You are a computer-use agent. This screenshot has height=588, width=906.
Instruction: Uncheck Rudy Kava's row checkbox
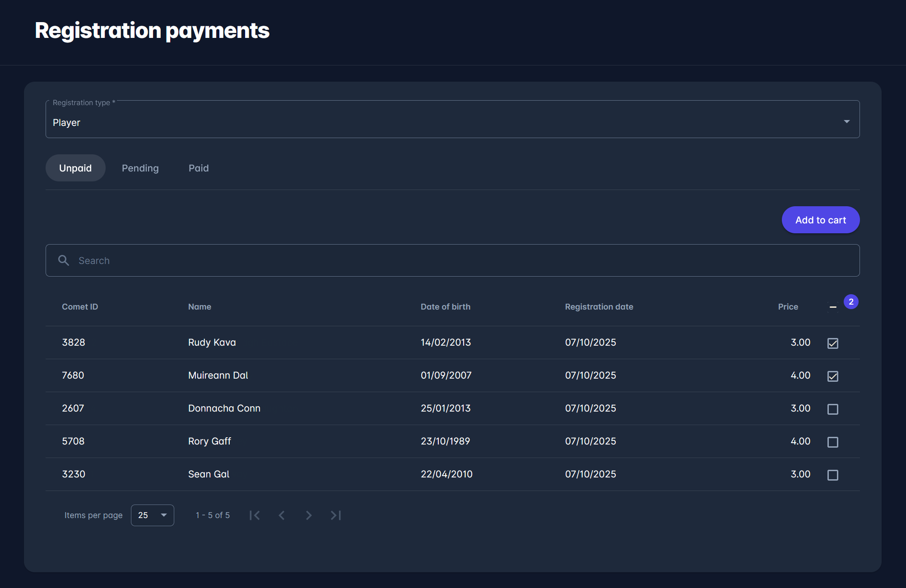(x=833, y=343)
